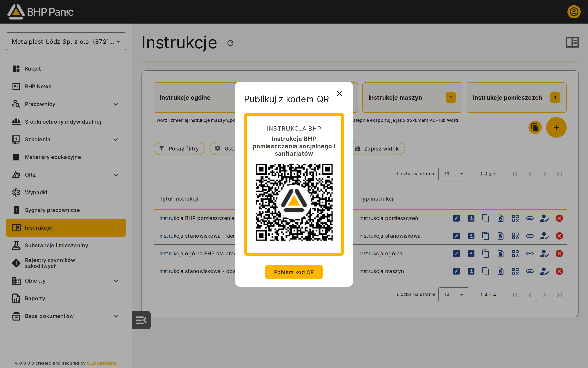Open Rejestry czynników szkodliwych
The width and height of the screenshot is (588, 368).
(x=66, y=263)
